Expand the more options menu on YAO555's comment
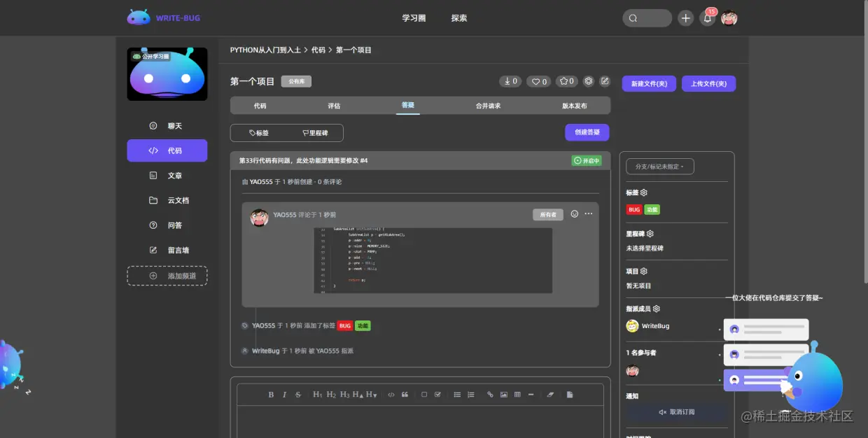This screenshot has height=438, width=868. [x=588, y=214]
